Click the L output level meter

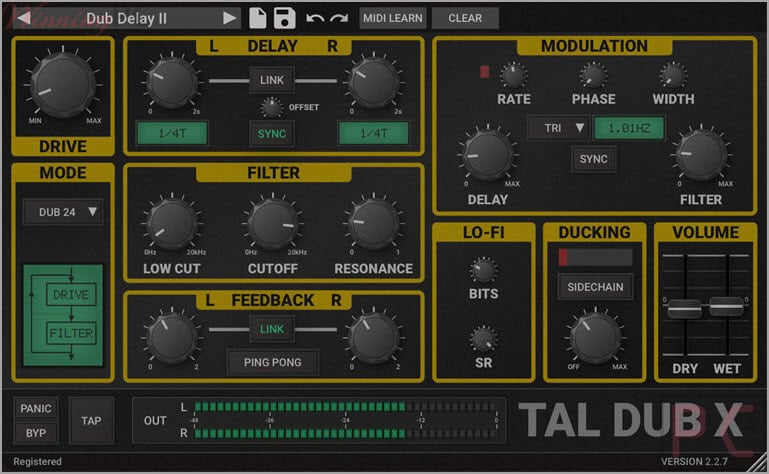345,407
